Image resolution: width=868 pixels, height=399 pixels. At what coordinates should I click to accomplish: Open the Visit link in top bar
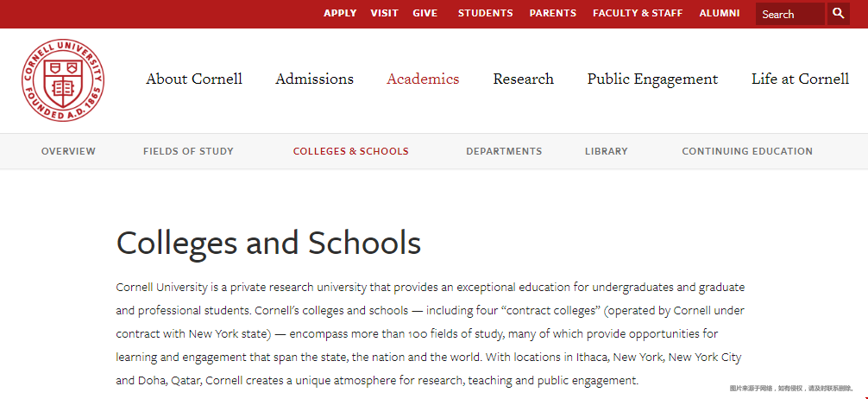pos(384,13)
